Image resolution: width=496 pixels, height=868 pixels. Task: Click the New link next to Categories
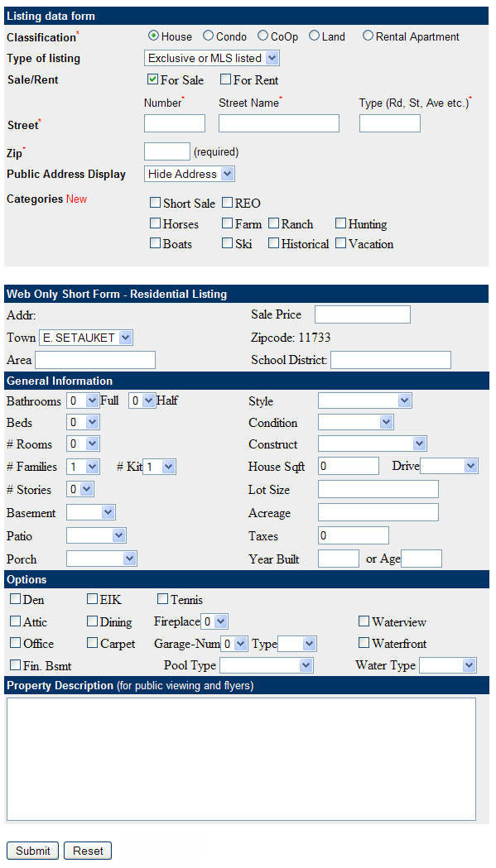pyautogui.click(x=76, y=199)
